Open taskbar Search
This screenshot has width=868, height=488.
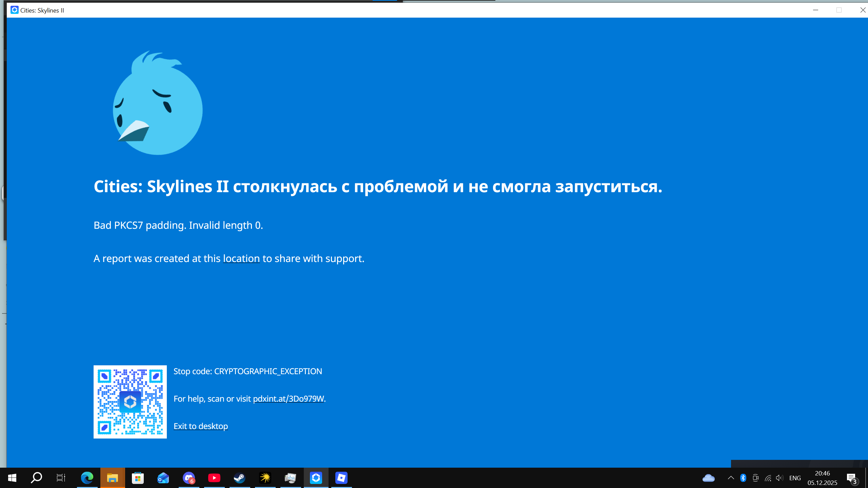36,478
